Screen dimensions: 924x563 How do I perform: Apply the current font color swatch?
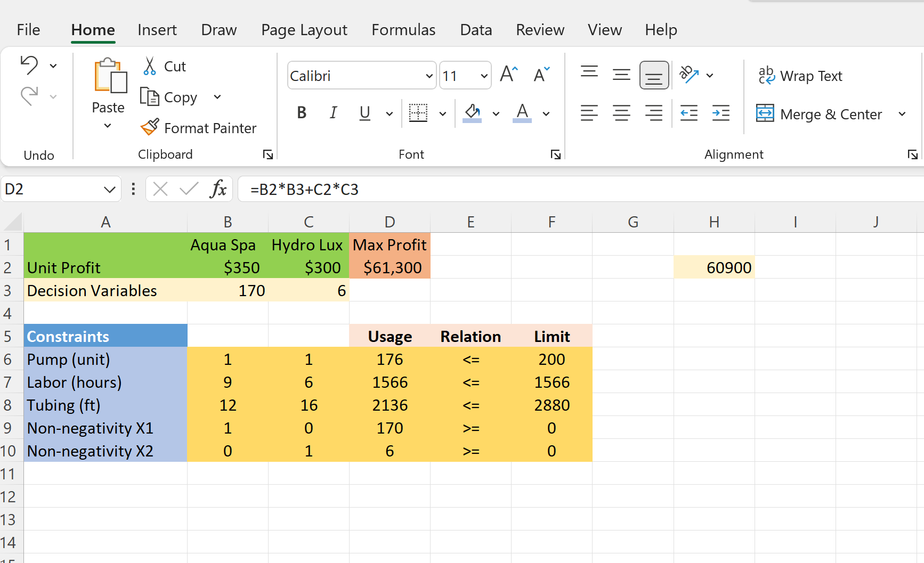pyautogui.click(x=522, y=113)
